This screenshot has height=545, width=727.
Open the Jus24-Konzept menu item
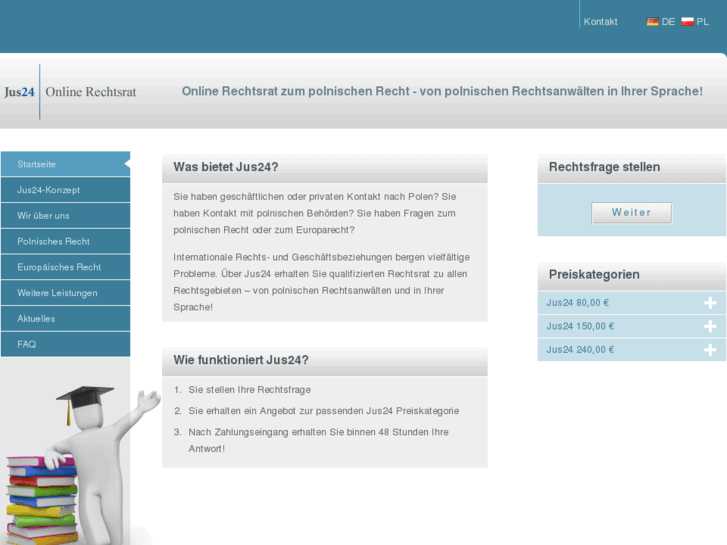(x=65, y=190)
